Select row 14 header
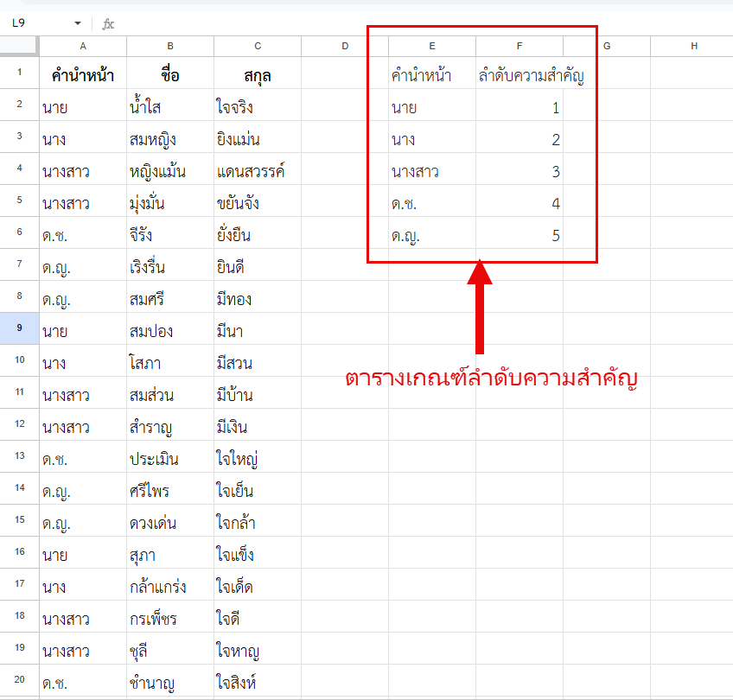 pos(19,488)
